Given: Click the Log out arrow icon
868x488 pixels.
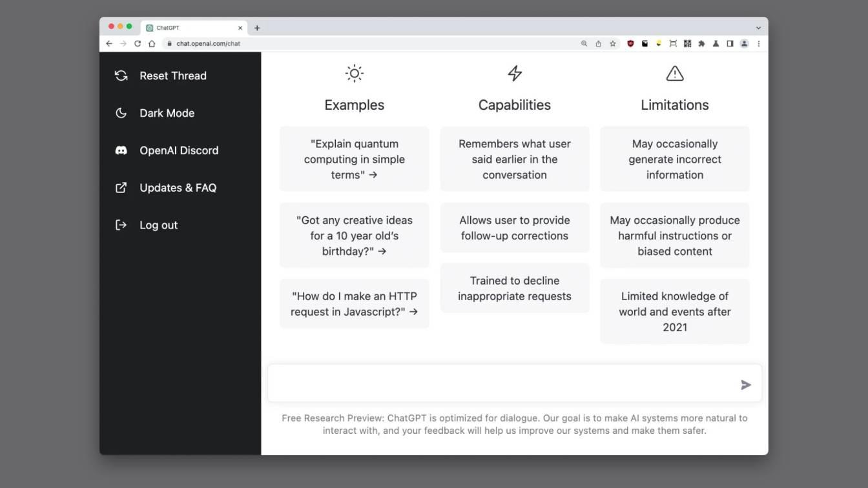Looking at the screenshot, I should pyautogui.click(x=121, y=225).
